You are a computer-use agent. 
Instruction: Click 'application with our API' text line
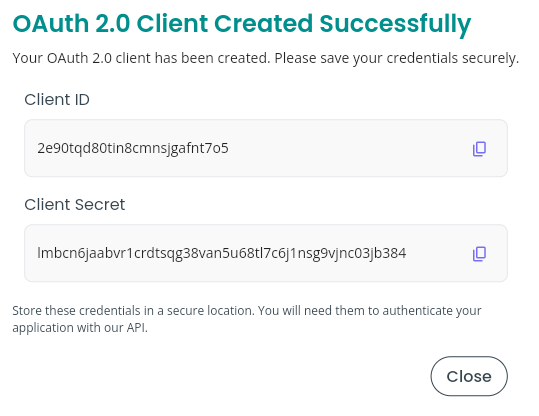coord(80,328)
